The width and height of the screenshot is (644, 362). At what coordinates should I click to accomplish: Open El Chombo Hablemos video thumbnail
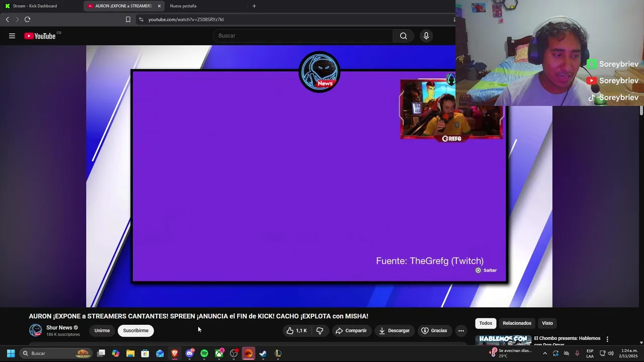point(503,340)
